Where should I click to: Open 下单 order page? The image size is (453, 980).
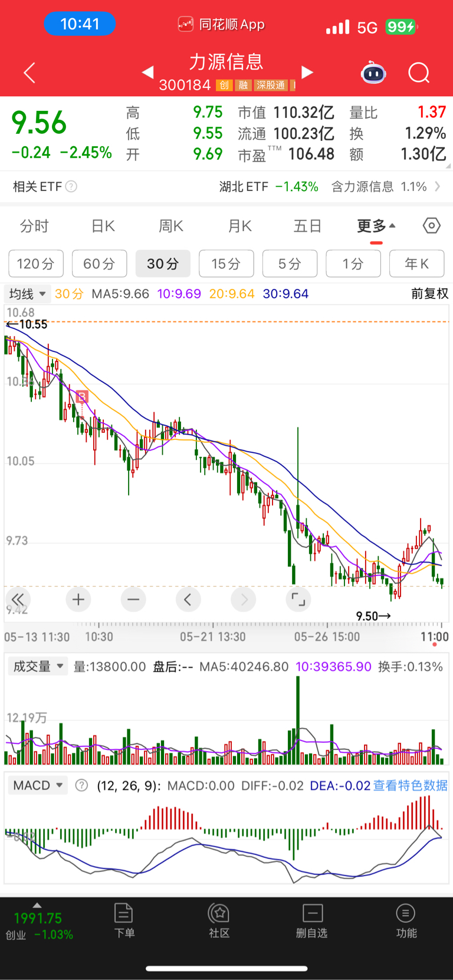pos(124,921)
